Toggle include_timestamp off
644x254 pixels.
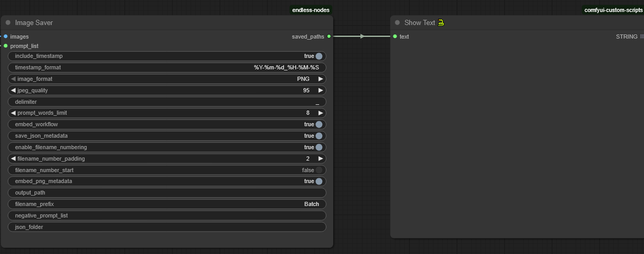(x=319, y=56)
